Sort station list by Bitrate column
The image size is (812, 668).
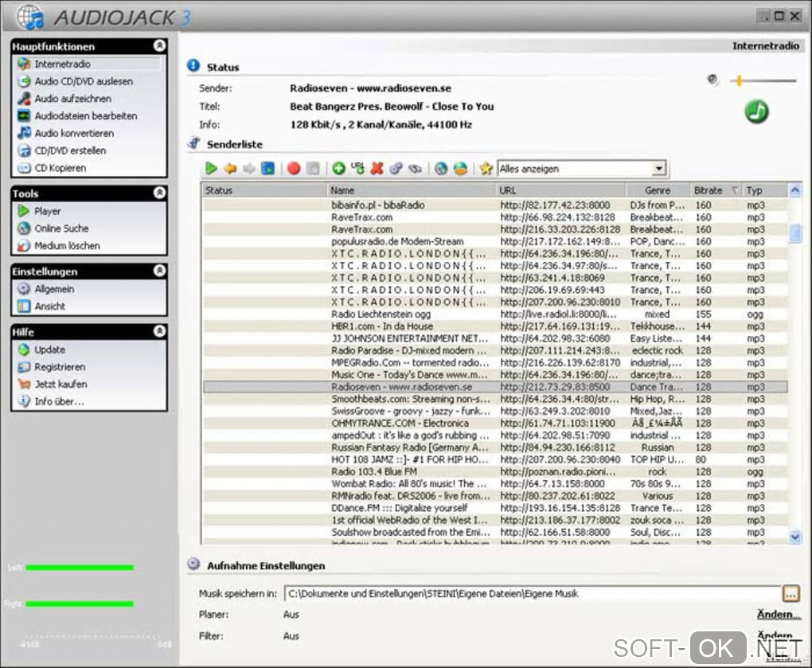pos(714,190)
